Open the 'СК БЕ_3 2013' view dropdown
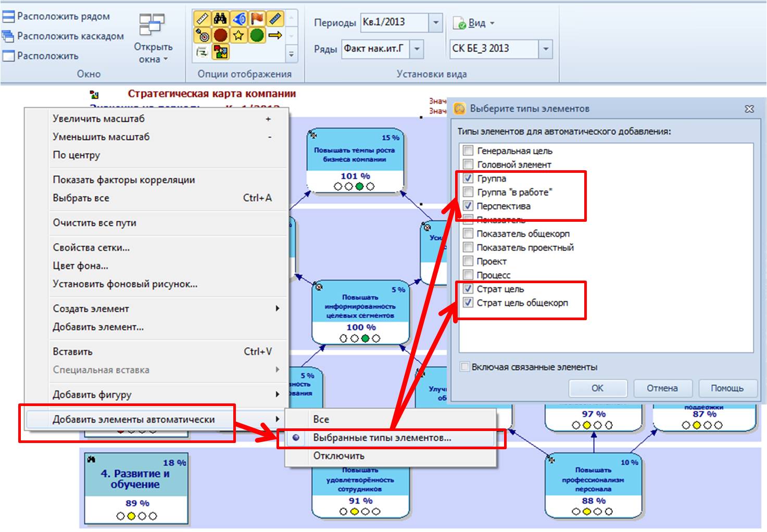This screenshot has width=767, height=532. point(545,49)
